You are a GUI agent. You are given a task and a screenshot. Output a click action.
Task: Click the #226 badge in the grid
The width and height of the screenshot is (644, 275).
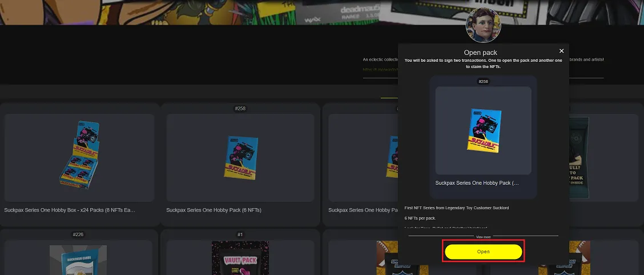pyautogui.click(x=78, y=235)
